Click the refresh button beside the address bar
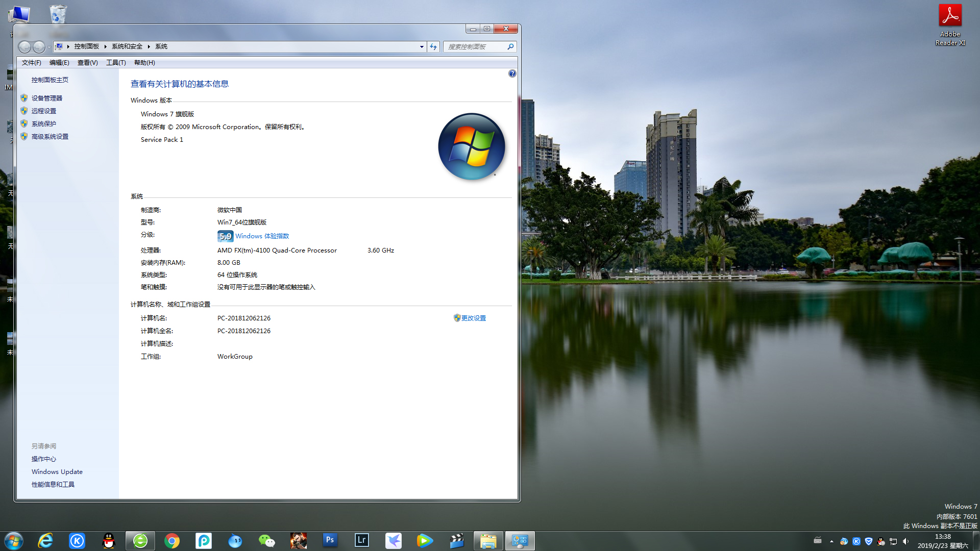The width and height of the screenshot is (980, 551). 433,46
